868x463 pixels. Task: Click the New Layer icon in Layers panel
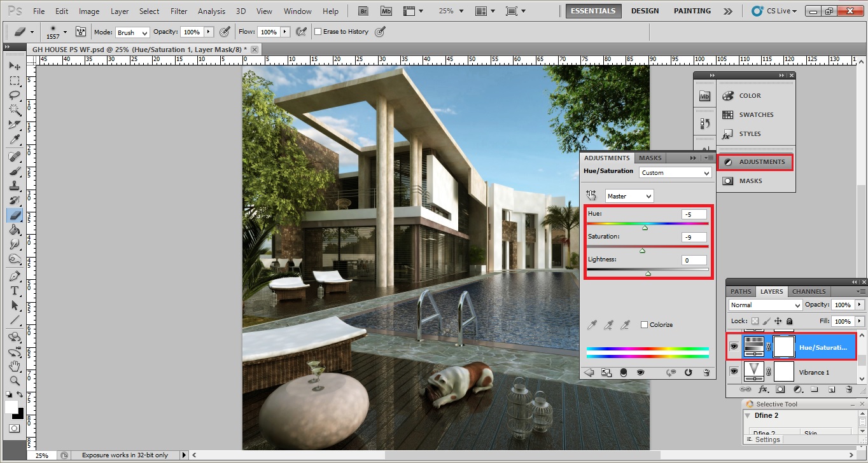click(x=832, y=389)
